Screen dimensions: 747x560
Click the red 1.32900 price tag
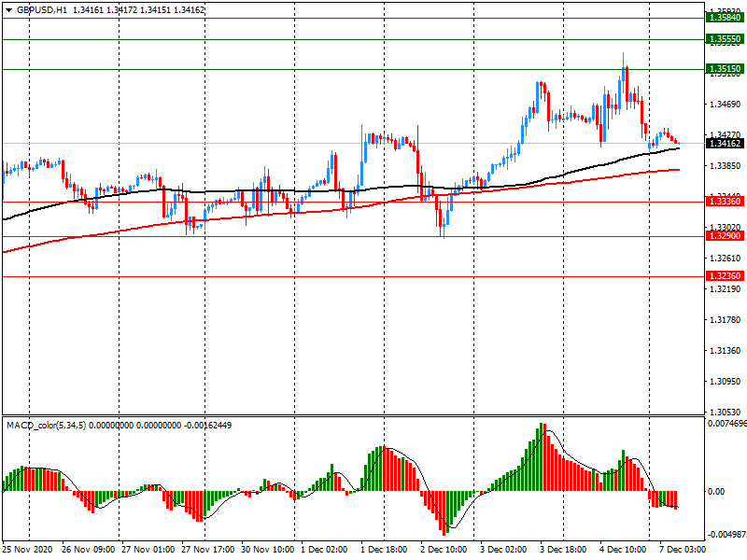pyautogui.click(x=726, y=237)
